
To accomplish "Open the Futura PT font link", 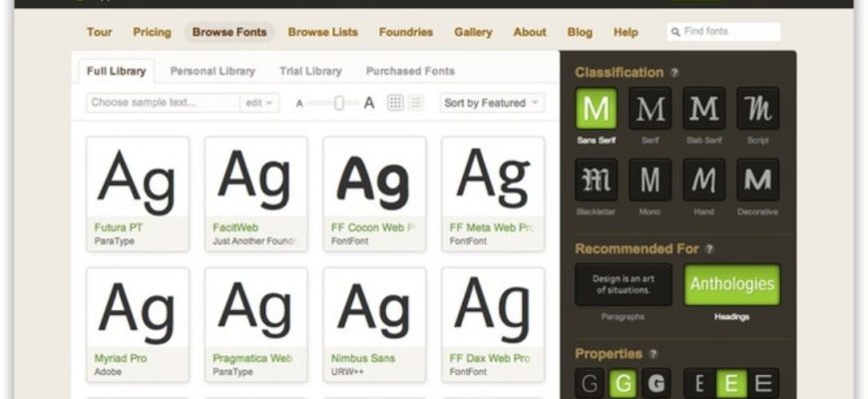I will tap(119, 227).
